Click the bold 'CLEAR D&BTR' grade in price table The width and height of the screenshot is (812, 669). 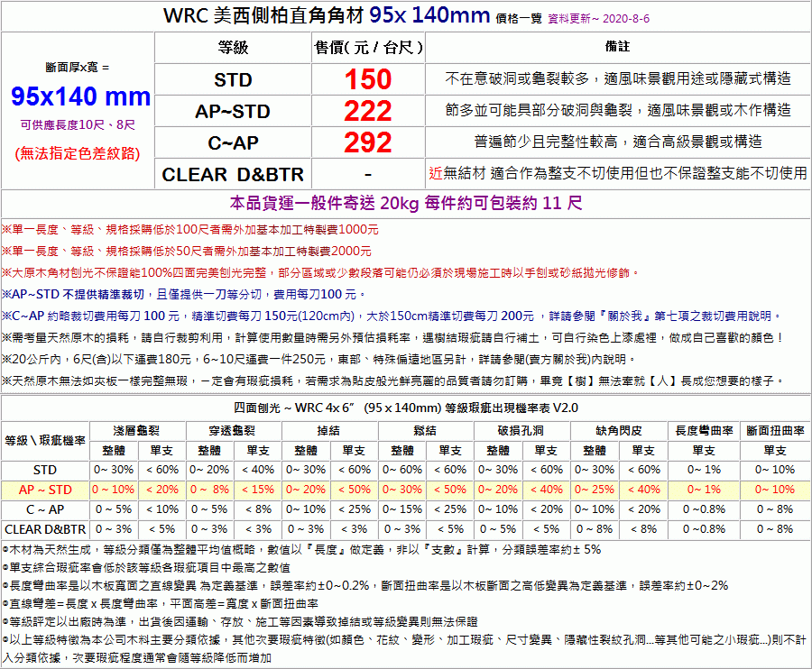(x=233, y=174)
